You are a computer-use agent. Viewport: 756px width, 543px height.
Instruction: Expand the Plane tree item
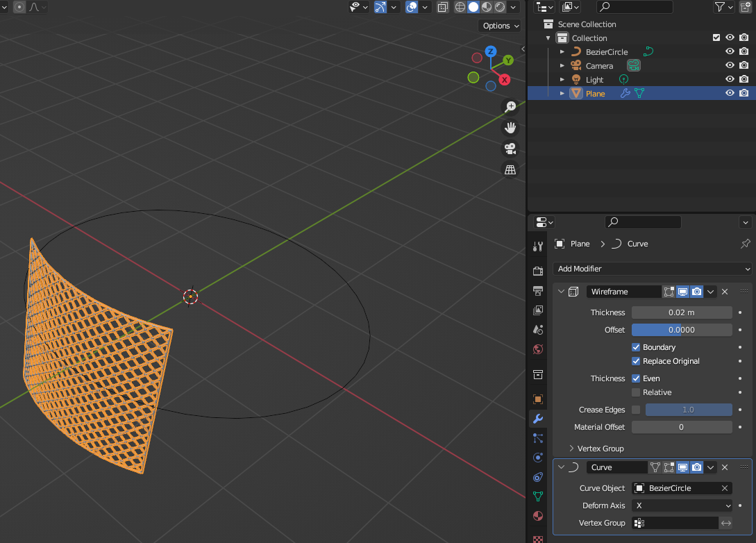pyautogui.click(x=562, y=94)
